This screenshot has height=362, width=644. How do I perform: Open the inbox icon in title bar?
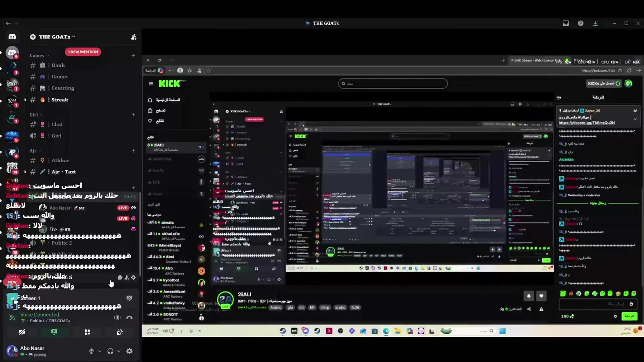pyautogui.click(x=566, y=23)
